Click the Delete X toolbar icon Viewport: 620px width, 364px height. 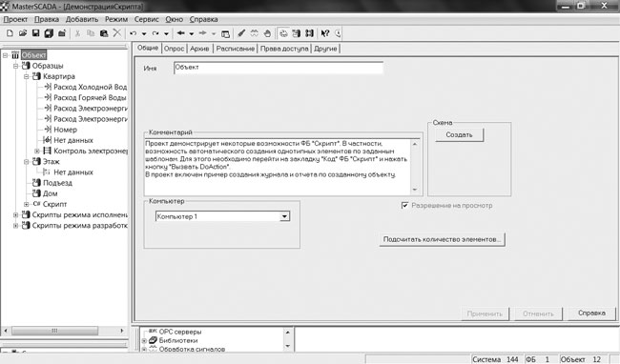point(117,33)
